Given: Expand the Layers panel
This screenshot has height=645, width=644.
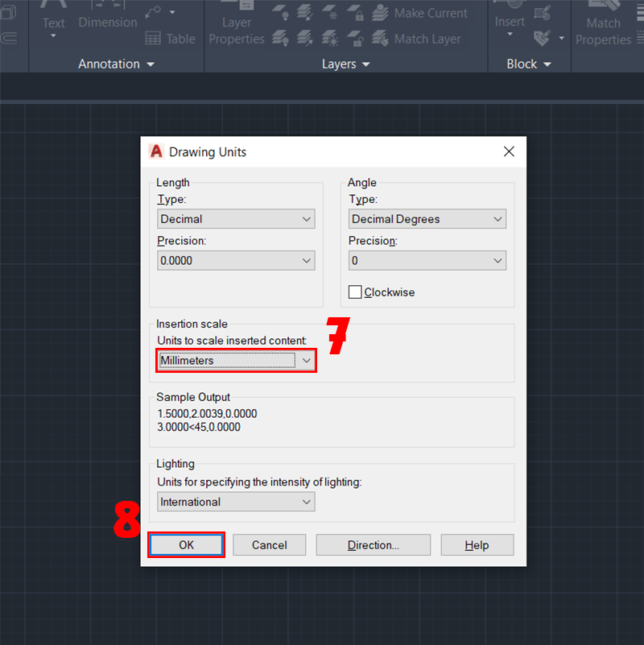Looking at the screenshot, I should pyautogui.click(x=346, y=64).
